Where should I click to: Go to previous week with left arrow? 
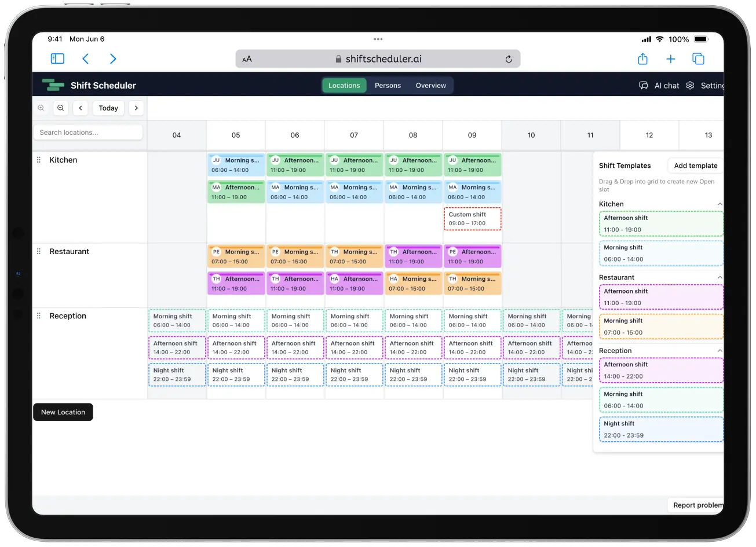[x=81, y=108]
